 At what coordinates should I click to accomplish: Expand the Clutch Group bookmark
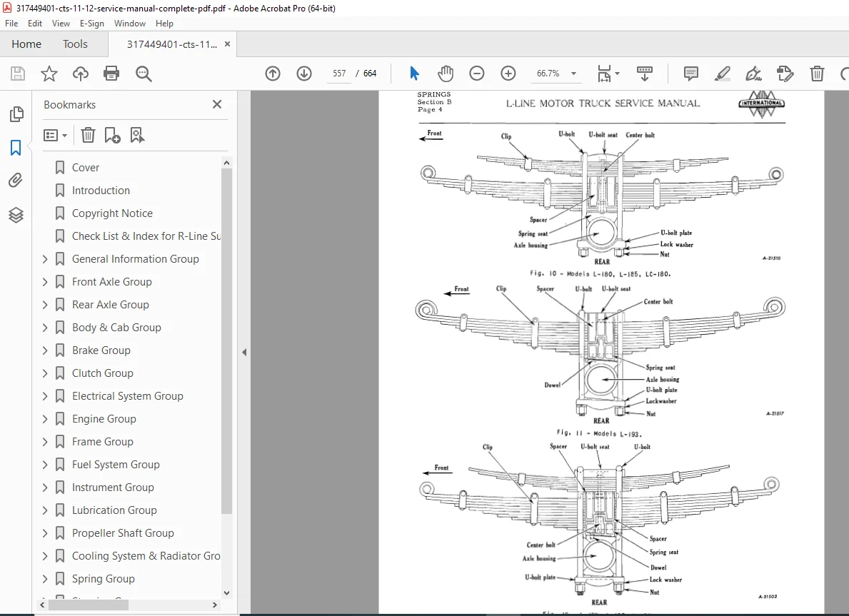(45, 373)
